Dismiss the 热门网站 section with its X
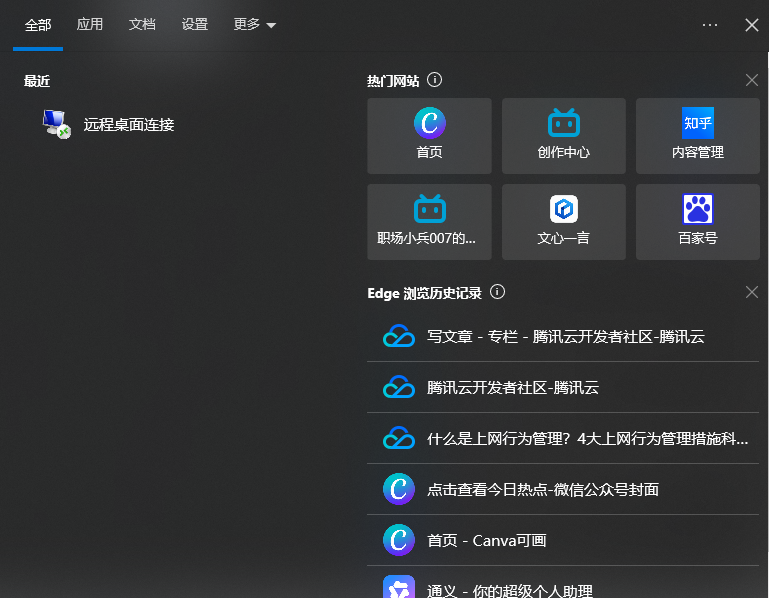 tap(751, 80)
